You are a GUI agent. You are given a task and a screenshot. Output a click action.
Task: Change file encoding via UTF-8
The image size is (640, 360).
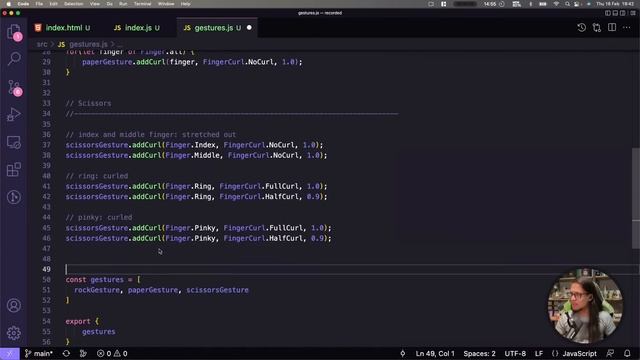[515, 353]
